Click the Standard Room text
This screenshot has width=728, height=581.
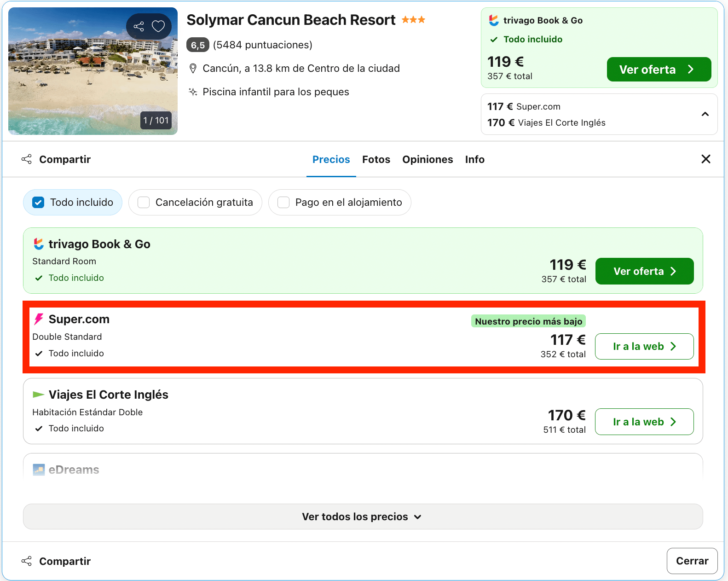pos(64,261)
